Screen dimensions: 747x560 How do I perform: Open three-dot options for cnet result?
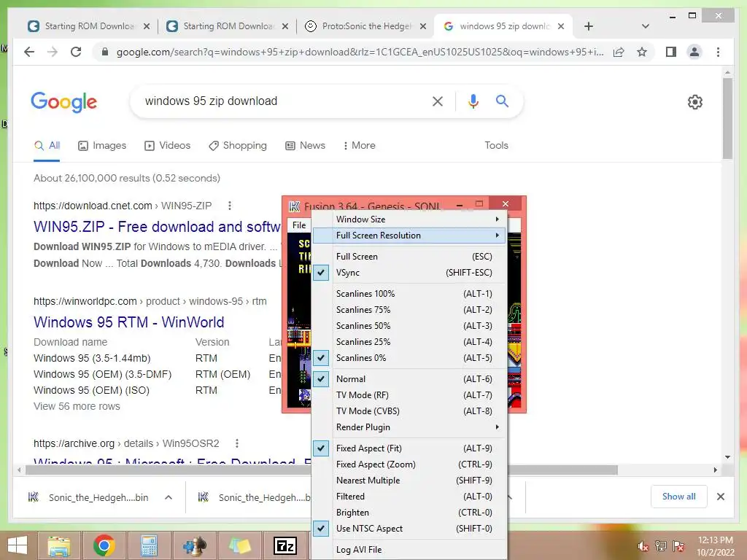pos(230,206)
